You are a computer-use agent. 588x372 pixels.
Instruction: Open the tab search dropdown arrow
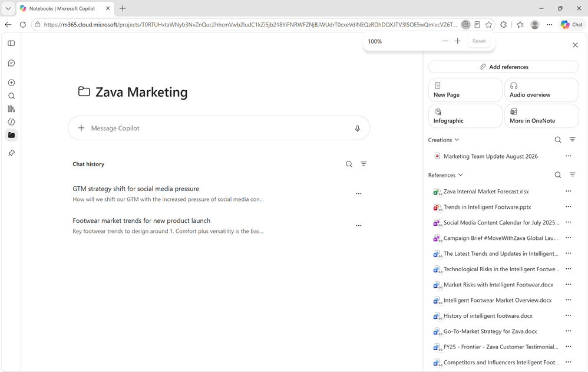[x=8, y=8]
